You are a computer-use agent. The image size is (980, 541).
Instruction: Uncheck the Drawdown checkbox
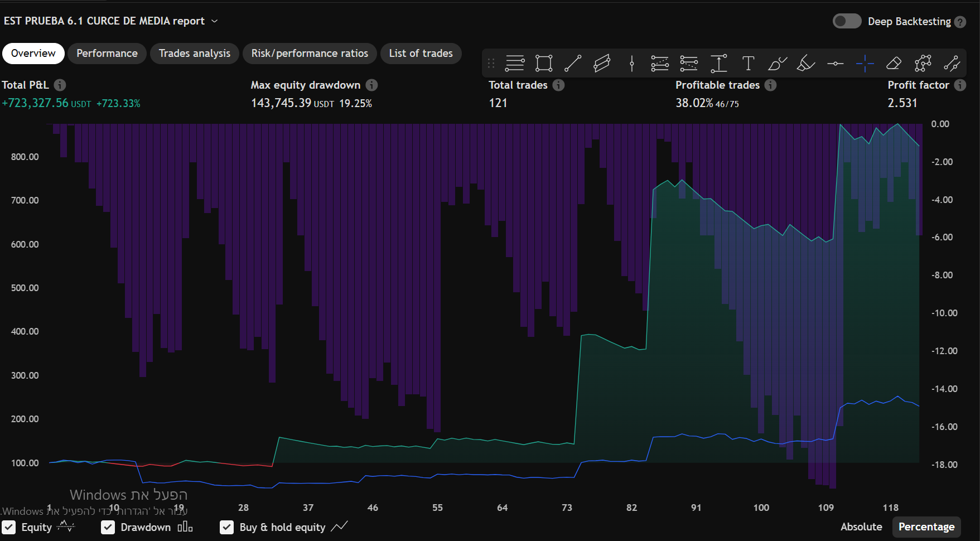(108, 527)
